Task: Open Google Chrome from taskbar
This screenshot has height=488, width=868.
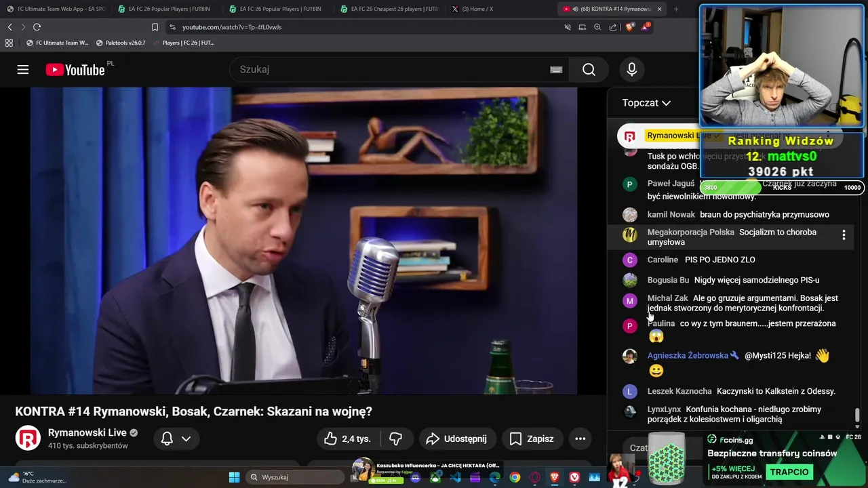Action: [x=515, y=477]
